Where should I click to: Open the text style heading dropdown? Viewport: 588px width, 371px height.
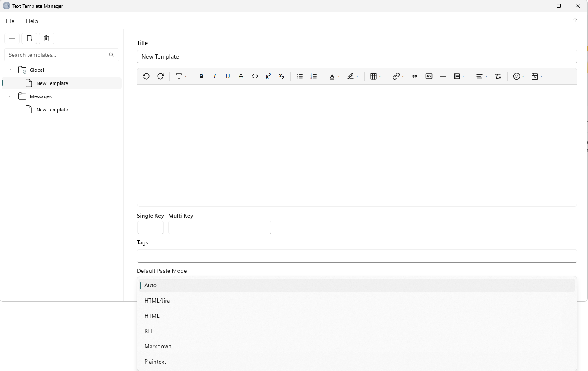click(181, 76)
